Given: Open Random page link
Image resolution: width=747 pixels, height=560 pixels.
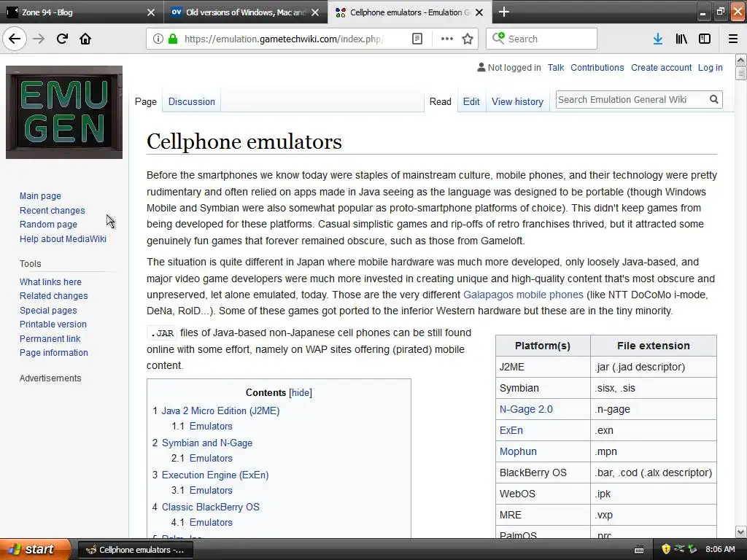Looking at the screenshot, I should (48, 225).
